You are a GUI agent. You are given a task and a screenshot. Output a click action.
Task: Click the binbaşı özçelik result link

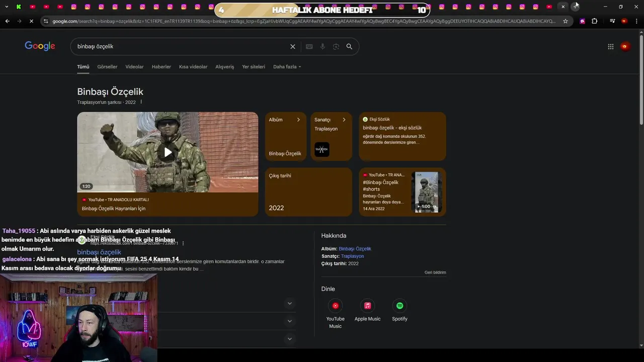(99, 252)
